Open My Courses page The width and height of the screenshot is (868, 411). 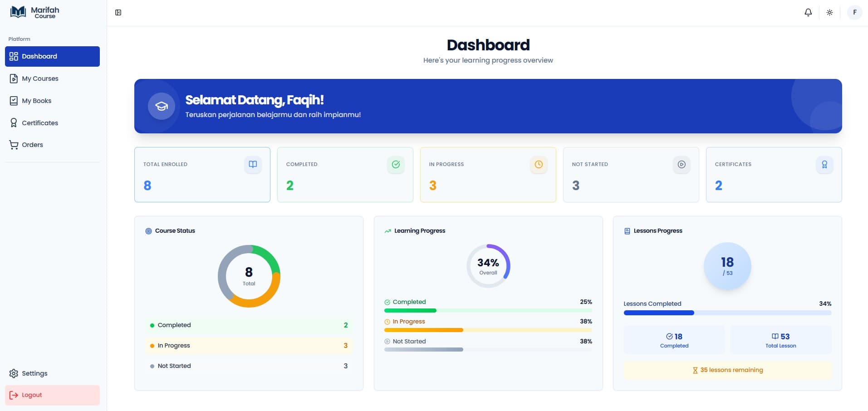click(x=52, y=78)
